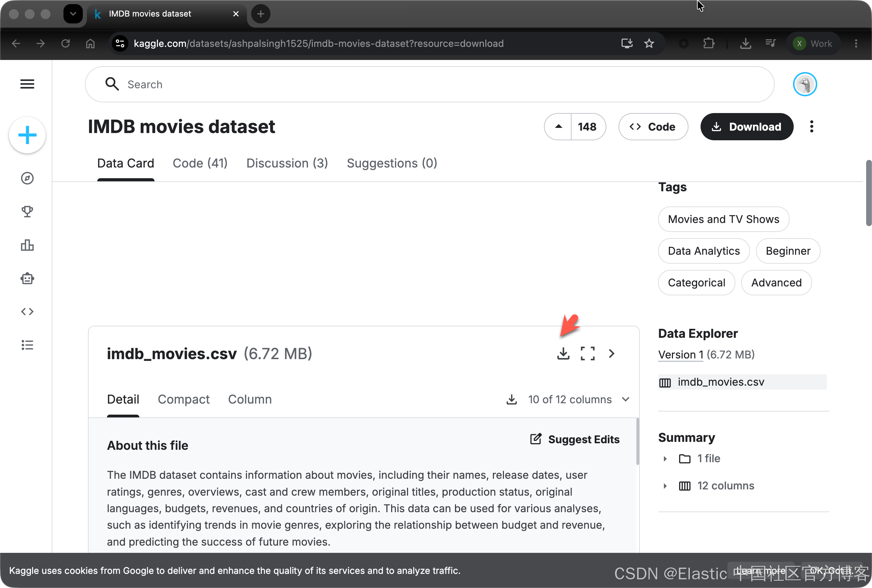Open the sidebar list icon
Screen dimensions: 872x588
[x=27, y=345]
